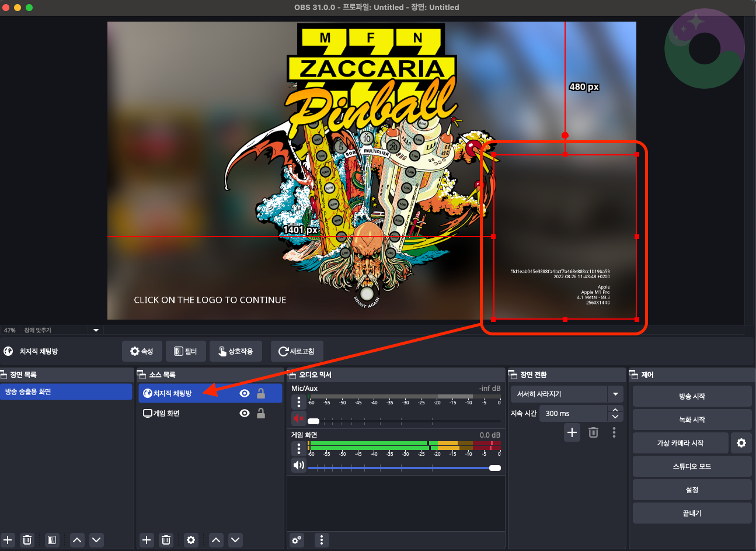Hide the 치지직 채팅방 source with eye icon
756x551 pixels.
click(245, 393)
